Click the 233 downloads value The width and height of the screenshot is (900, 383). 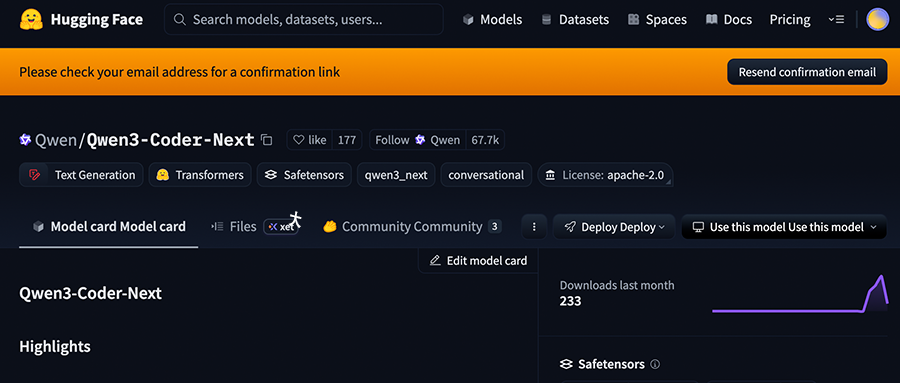pyautogui.click(x=571, y=301)
